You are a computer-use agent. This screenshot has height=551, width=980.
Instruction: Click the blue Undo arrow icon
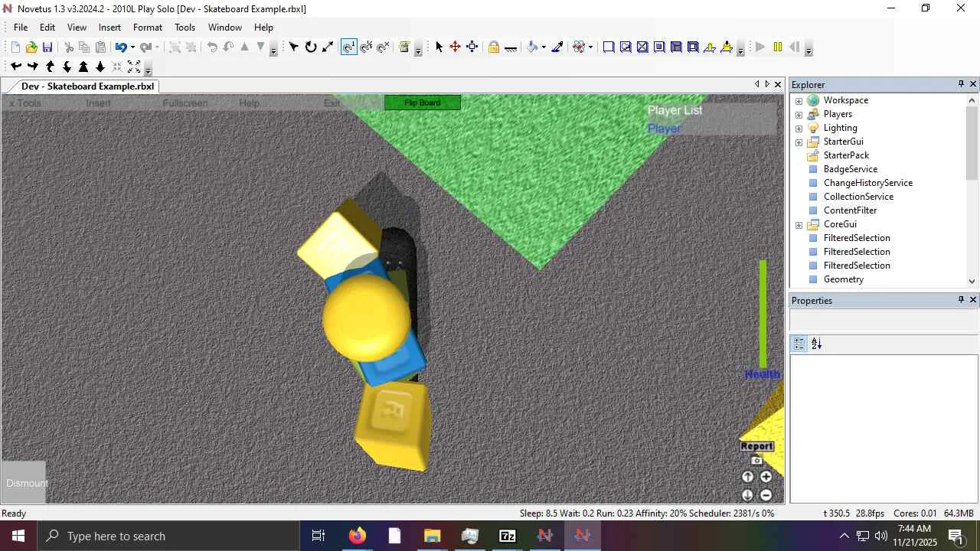(x=120, y=47)
